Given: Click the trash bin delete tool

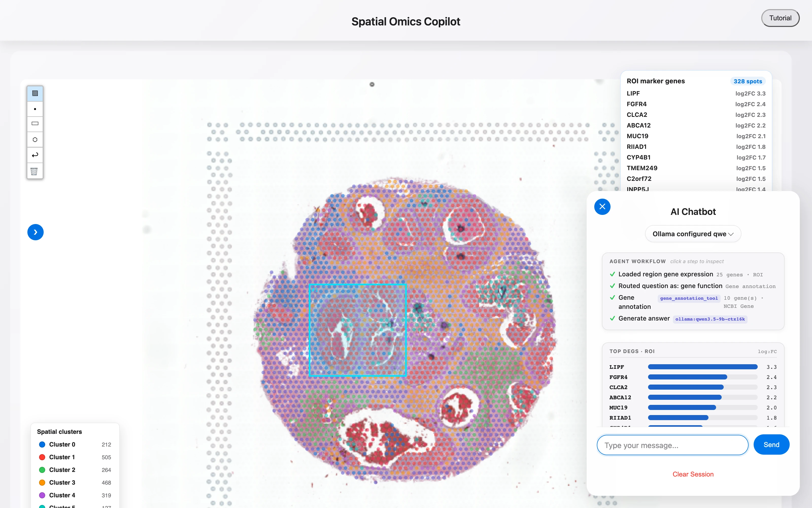Looking at the screenshot, I should coord(35,171).
